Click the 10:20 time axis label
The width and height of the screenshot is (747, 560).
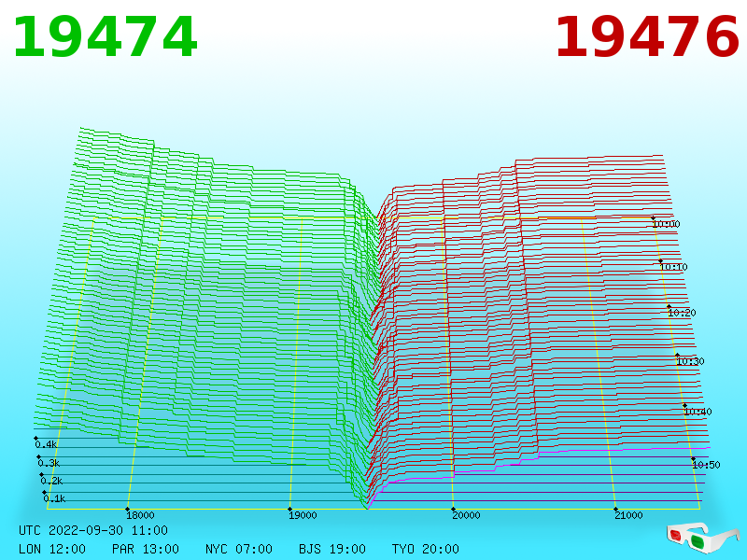click(x=682, y=313)
